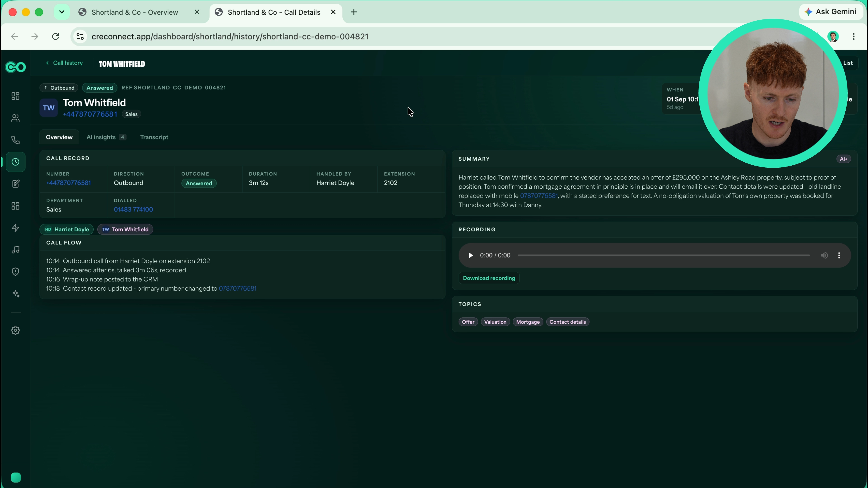This screenshot has width=868, height=488.
Task: Click the Sales tag under Tom Whitfield
Action: coord(131,114)
